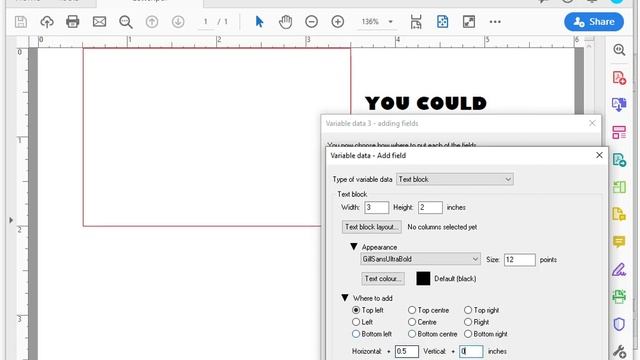Click the Horizontal offset field
The width and height of the screenshot is (640, 360).
point(407,351)
